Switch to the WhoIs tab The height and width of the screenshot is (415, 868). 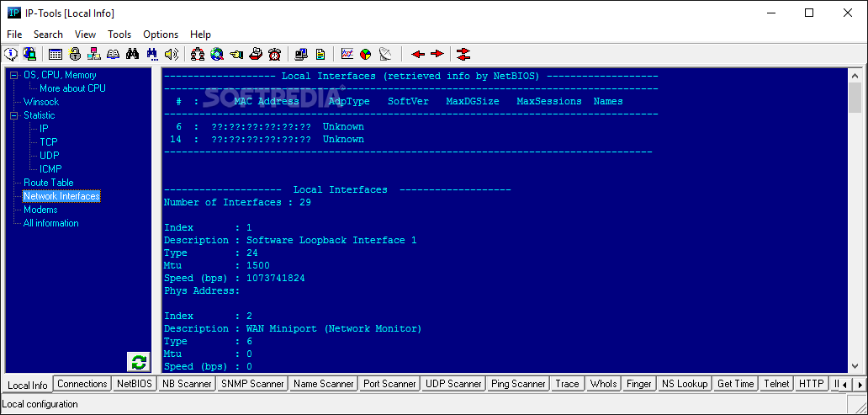coord(603,383)
